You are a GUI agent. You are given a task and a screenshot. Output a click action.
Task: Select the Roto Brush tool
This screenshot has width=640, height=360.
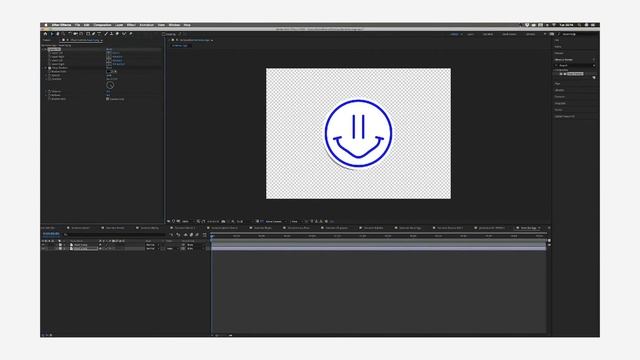point(124,34)
